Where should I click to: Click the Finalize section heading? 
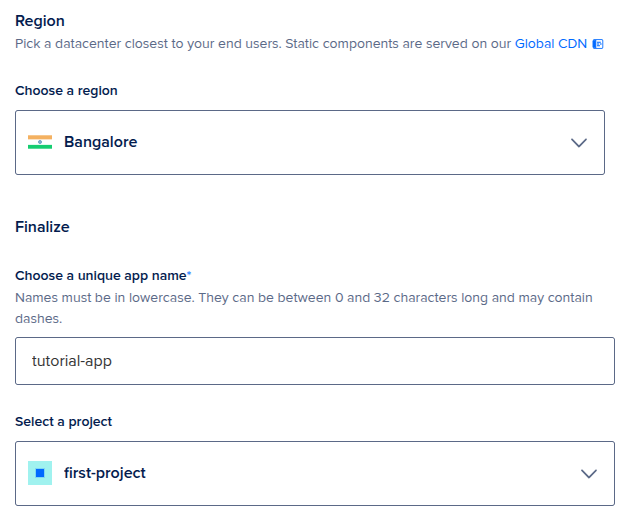pyautogui.click(x=42, y=227)
